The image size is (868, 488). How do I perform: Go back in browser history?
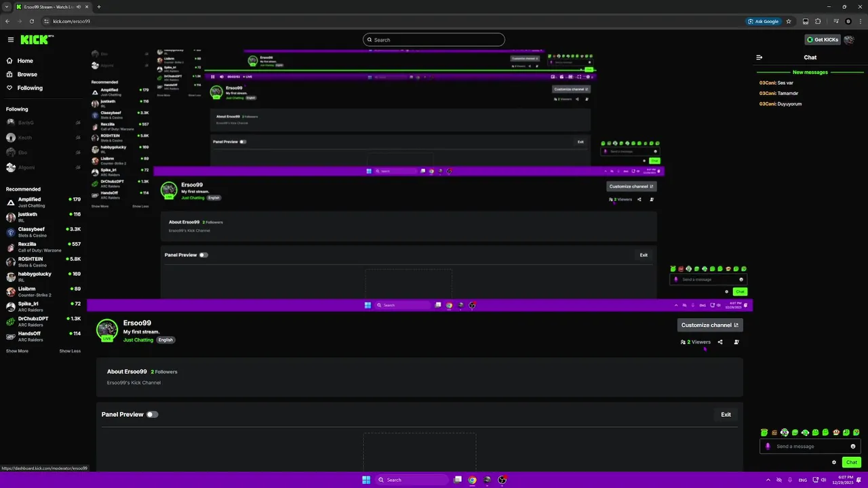pyautogui.click(x=7, y=21)
